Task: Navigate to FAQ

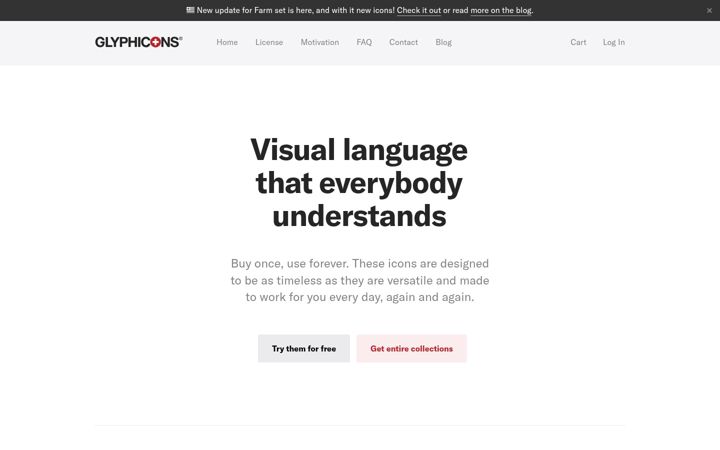Action: tap(364, 42)
